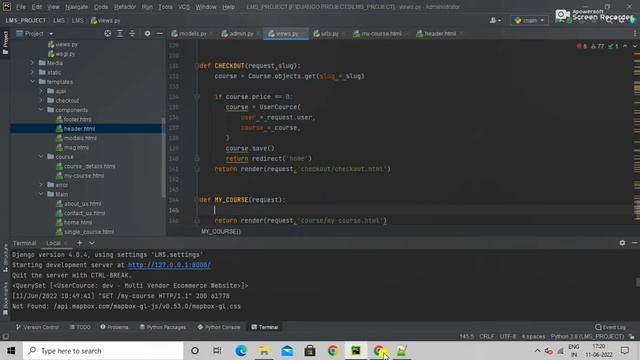This screenshot has width=640, height=360.
Task: Open the Navigate menu
Action: (x=76, y=7)
